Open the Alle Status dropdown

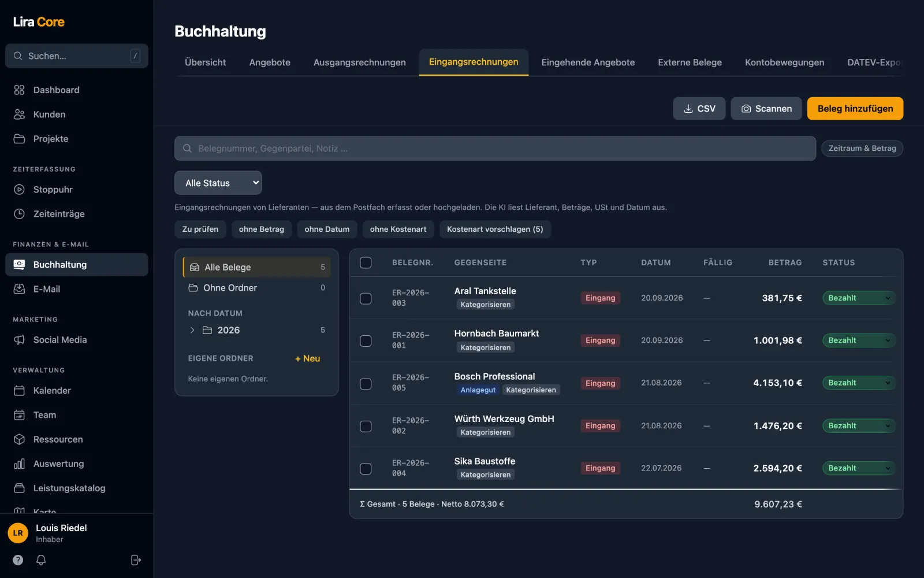(x=218, y=183)
